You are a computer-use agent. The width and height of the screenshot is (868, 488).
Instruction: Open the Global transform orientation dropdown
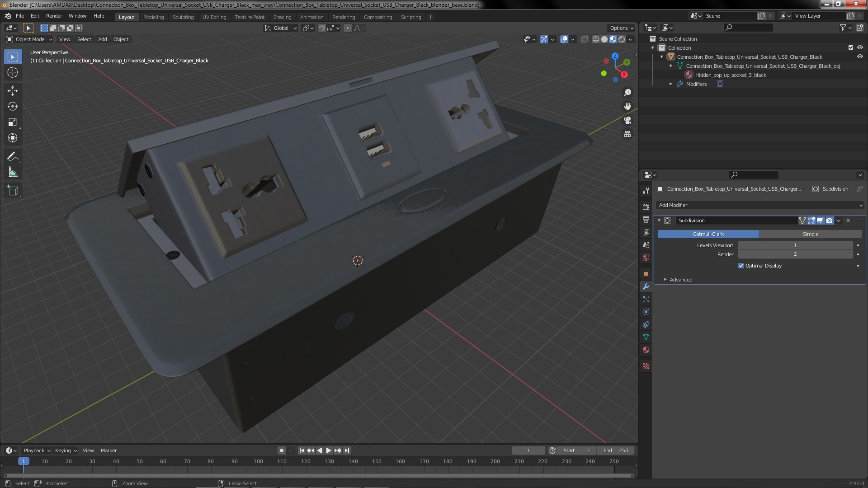tap(281, 28)
